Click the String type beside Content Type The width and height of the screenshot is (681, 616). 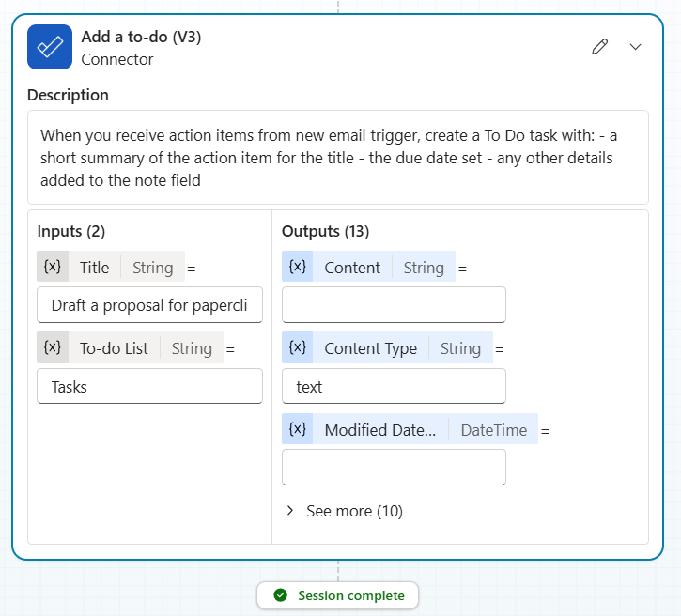tap(461, 348)
